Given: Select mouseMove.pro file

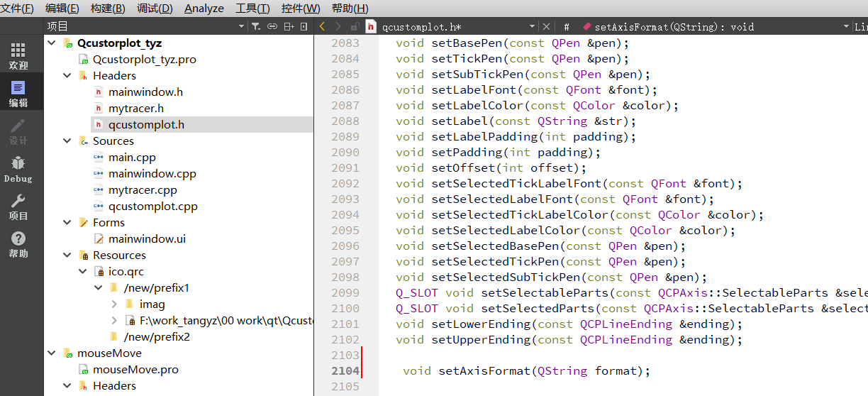Looking at the screenshot, I should [x=135, y=370].
